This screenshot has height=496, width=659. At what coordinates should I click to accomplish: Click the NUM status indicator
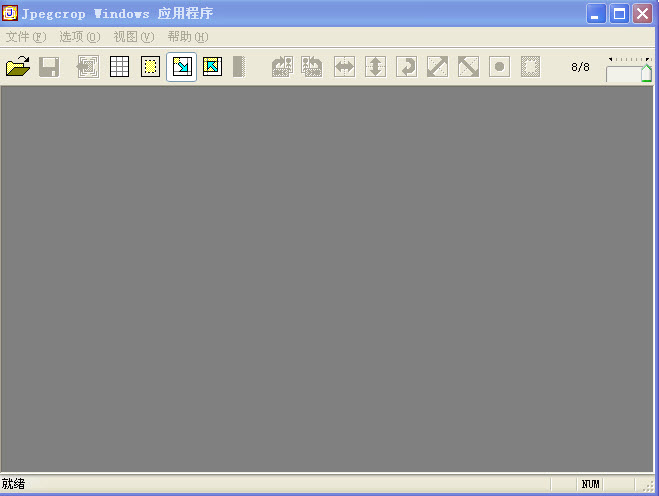point(590,484)
